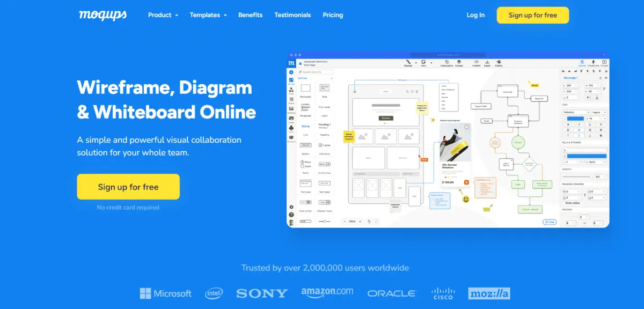Select the Rectangle stencil
This screenshot has width=644, height=309.
click(x=305, y=88)
